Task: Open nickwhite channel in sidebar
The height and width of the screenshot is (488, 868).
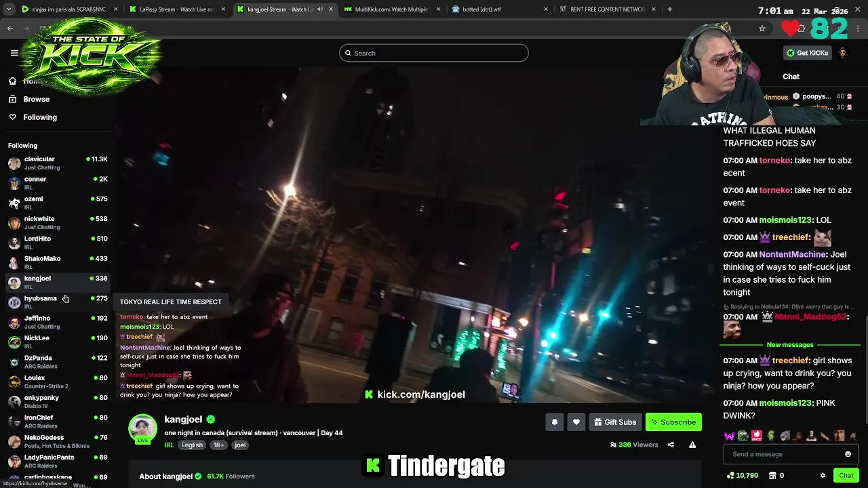Action: point(58,223)
